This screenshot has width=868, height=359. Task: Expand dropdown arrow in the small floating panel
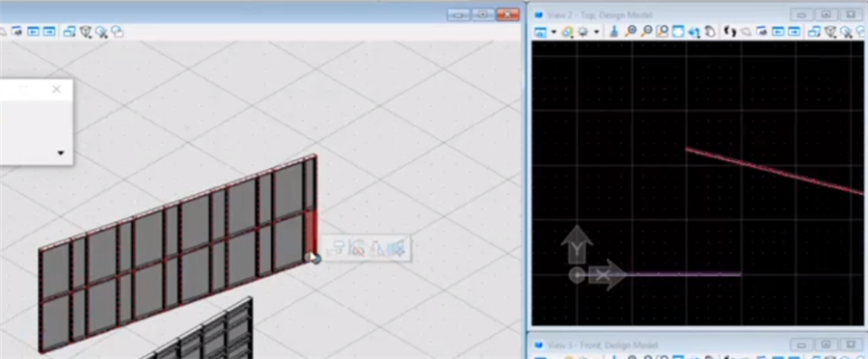(x=61, y=152)
